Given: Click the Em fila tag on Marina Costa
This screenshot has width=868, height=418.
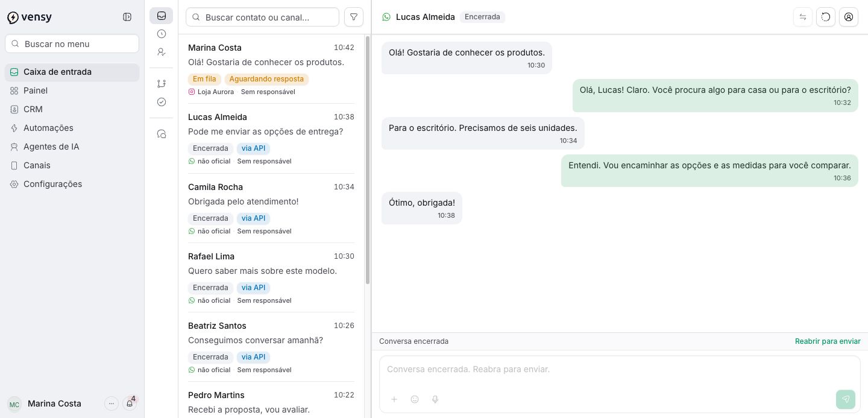Looking at the screenshot, I should pos(204,79).
